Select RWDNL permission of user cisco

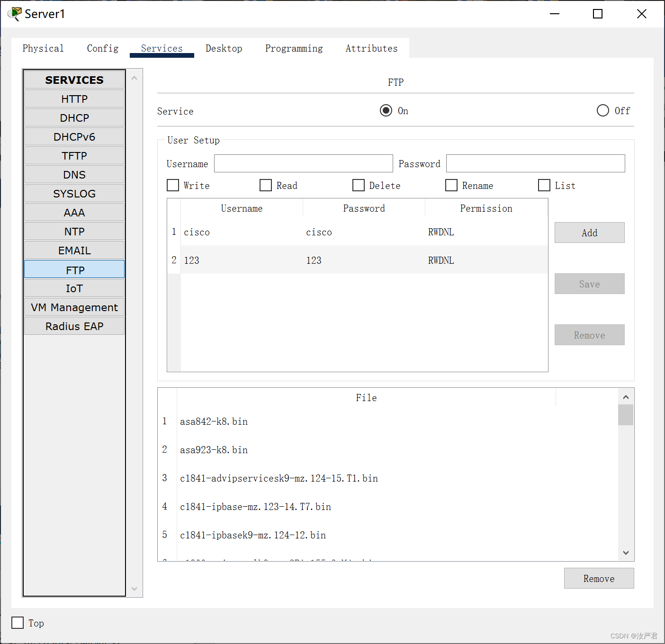click(486, 232)
